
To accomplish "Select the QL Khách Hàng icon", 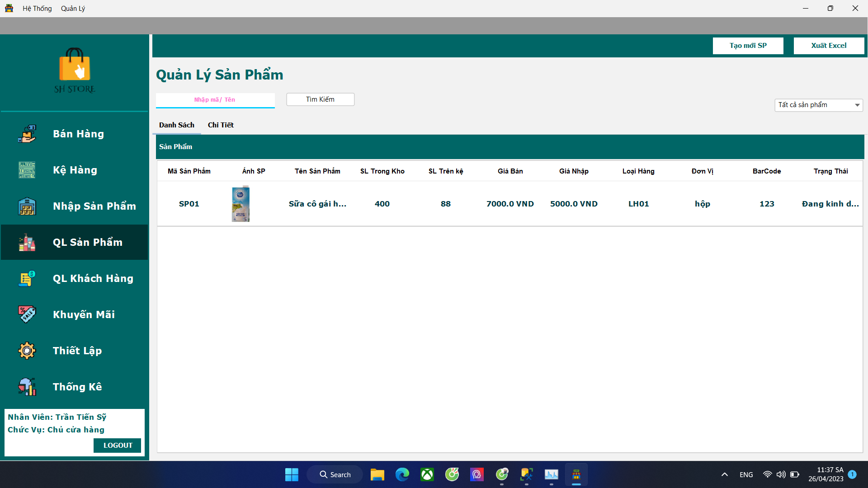I will [x=27, y=278].
